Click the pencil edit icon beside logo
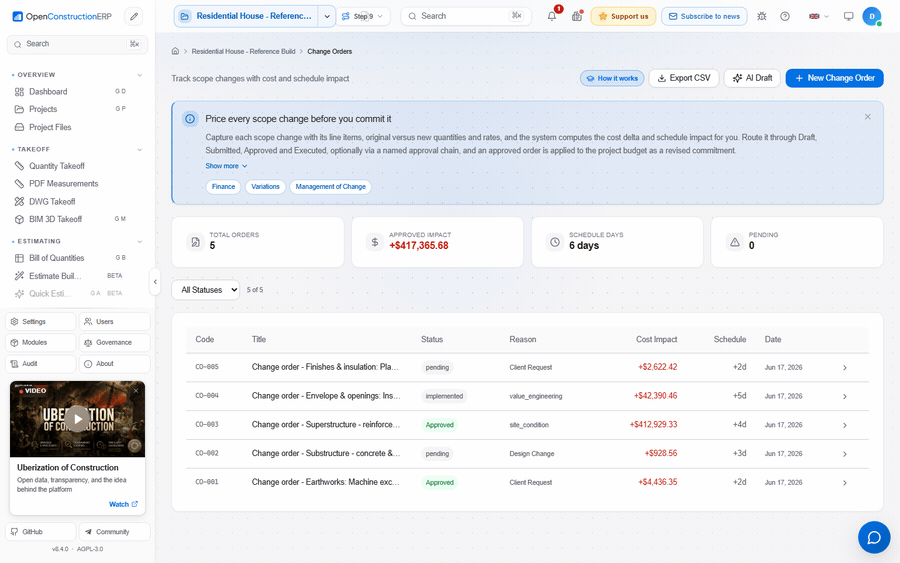The image size is (900, 563). 134,16
